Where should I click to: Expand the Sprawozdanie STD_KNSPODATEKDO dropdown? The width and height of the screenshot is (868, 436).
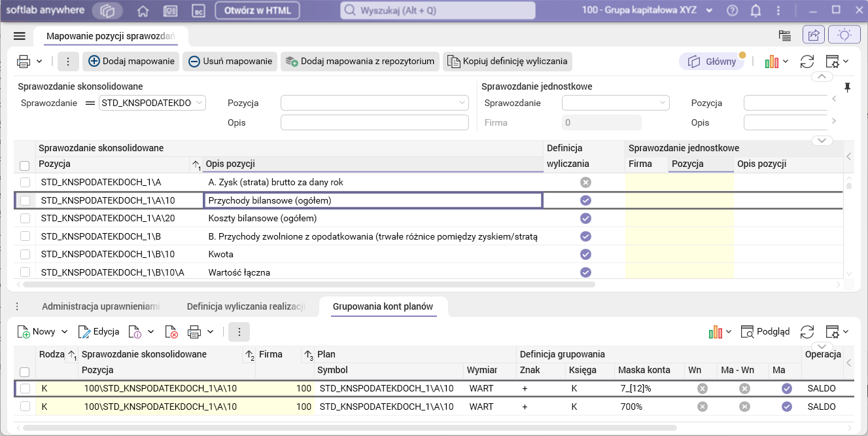[x=200, y=103]
